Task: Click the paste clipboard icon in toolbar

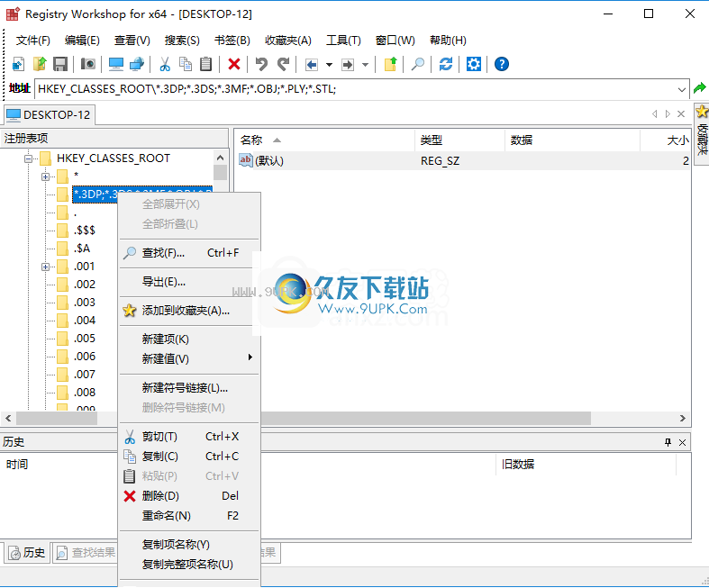Action: point(206,64)
